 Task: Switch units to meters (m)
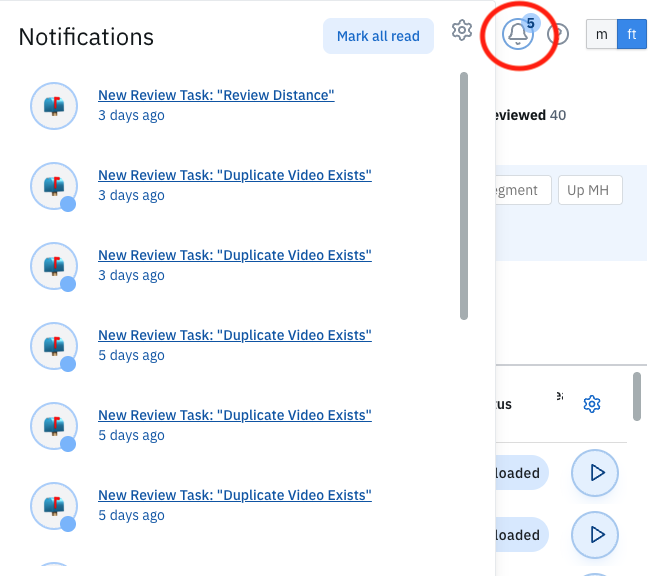tap(602, 34)
